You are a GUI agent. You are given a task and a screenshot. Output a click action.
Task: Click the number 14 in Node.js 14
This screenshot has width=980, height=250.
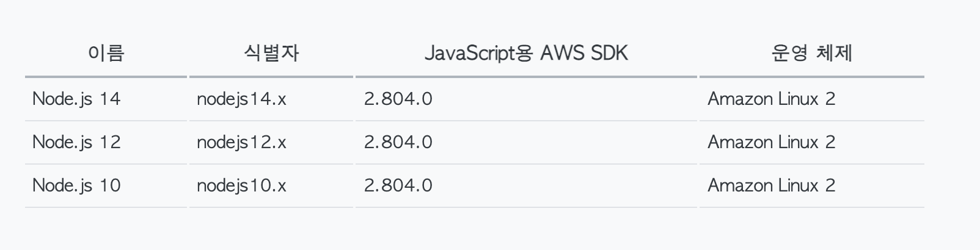[110, 99]
